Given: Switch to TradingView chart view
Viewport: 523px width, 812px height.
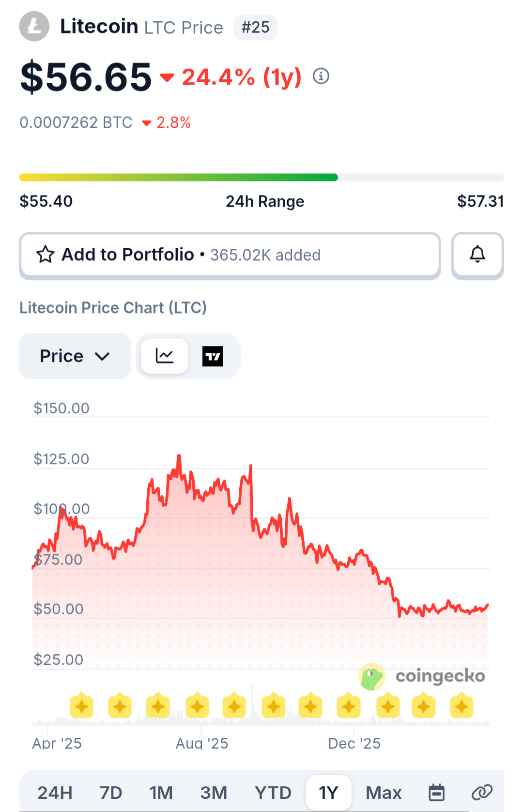Looking at the screenshot, I should [213, 356].
